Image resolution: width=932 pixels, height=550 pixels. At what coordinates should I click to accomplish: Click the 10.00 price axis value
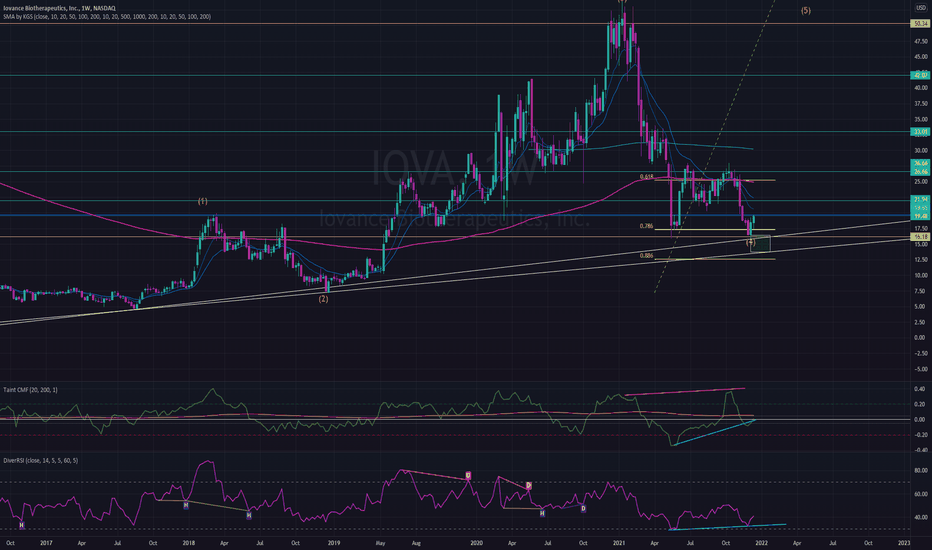click(x=921, y=276)
